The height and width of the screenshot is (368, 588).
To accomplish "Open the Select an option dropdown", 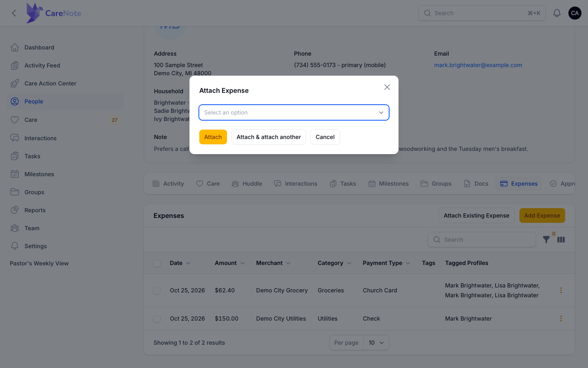I will click(294, 112).
